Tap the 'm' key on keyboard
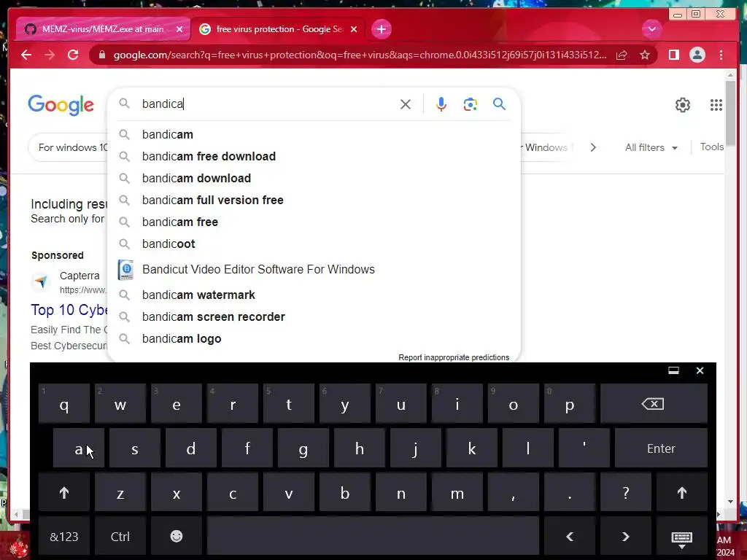The image size is (747, 560). point(457,493)
